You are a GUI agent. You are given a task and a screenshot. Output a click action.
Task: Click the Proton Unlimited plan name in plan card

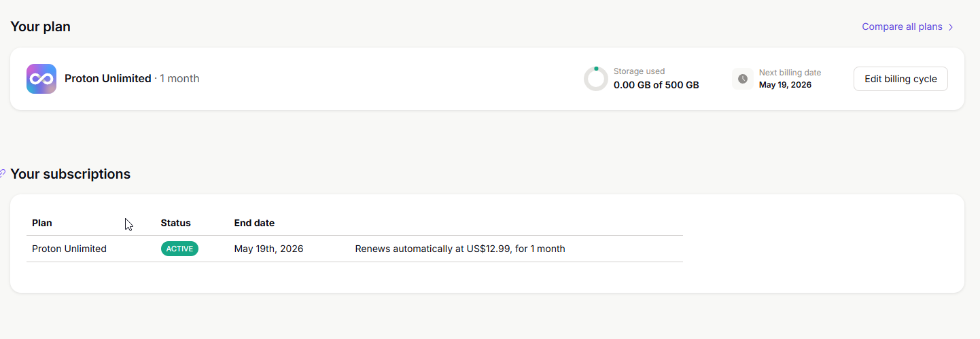[x=107, y=79]
